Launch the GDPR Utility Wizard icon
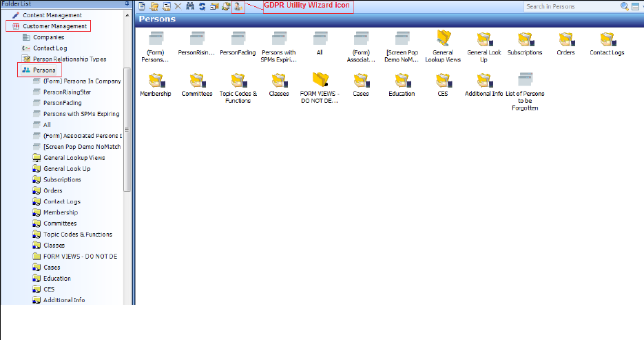 [x=238, y=6]
